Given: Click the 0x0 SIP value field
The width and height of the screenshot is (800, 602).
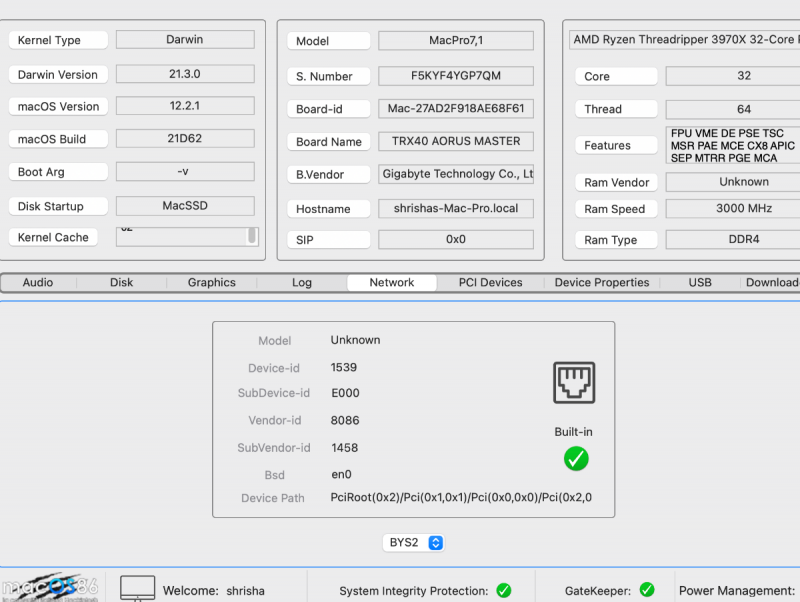Looking at the screenshot, I should pos(456,239).
